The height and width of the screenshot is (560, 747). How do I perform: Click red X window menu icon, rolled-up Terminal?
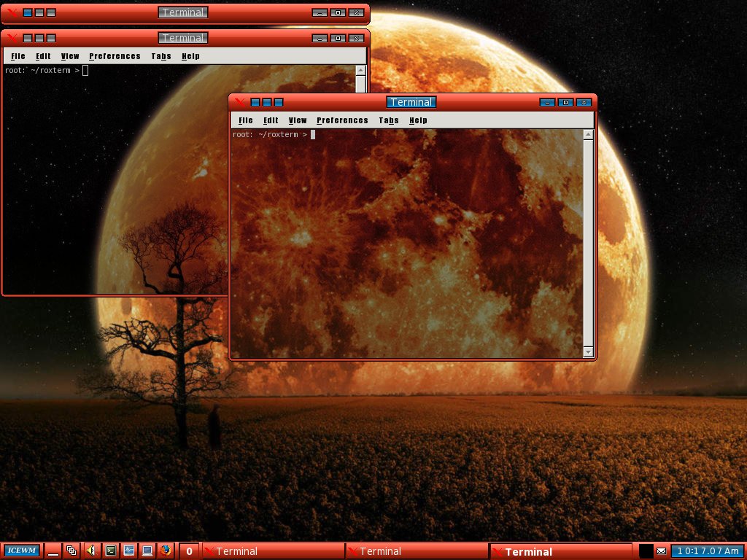[x=12, y=12]
